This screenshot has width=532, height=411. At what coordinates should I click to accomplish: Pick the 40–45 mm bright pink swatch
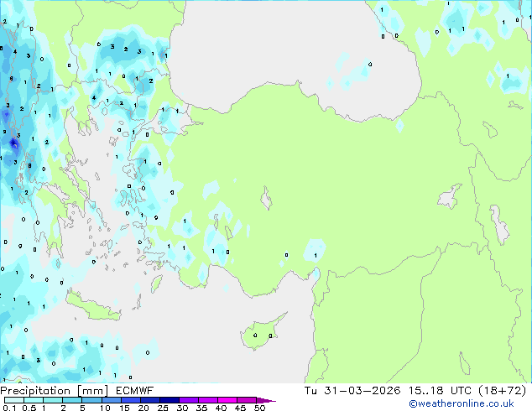(227, 400)
